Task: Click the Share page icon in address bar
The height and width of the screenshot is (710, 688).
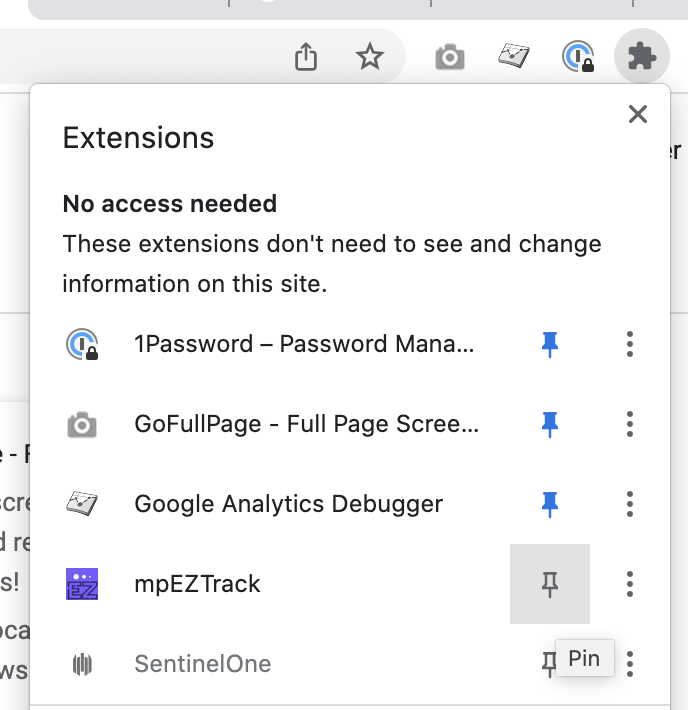Action: point(306,57)
